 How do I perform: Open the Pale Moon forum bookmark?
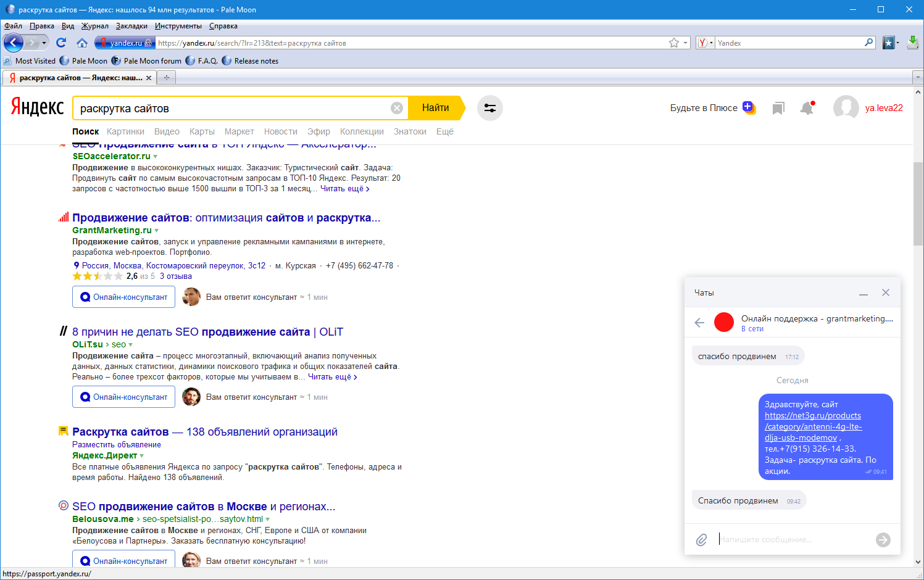147,61
